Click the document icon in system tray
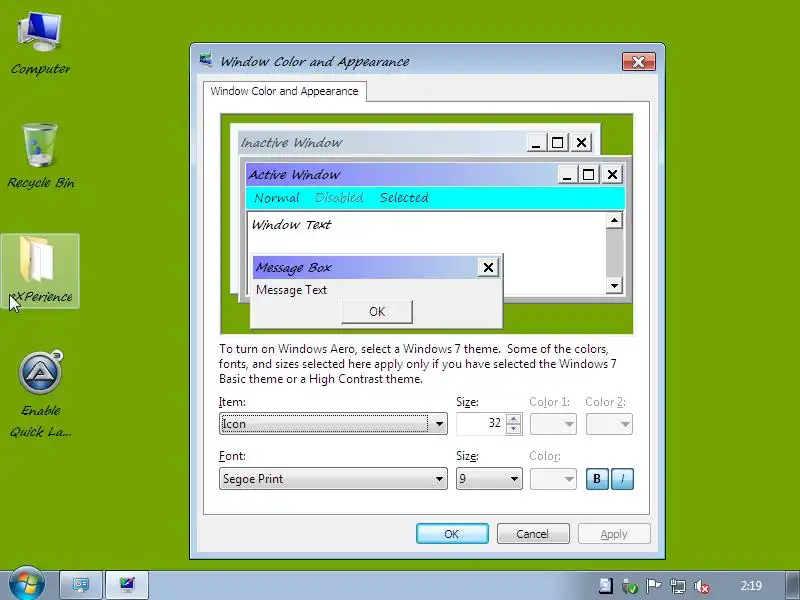The width and height of the screenshot is (800, 600). point(606,586)
